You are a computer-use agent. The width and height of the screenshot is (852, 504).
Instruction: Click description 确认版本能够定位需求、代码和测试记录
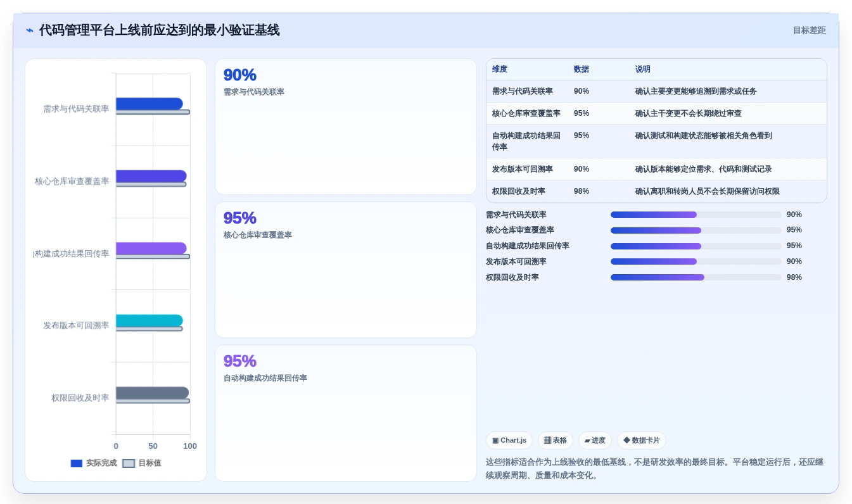tap(704, 169)
